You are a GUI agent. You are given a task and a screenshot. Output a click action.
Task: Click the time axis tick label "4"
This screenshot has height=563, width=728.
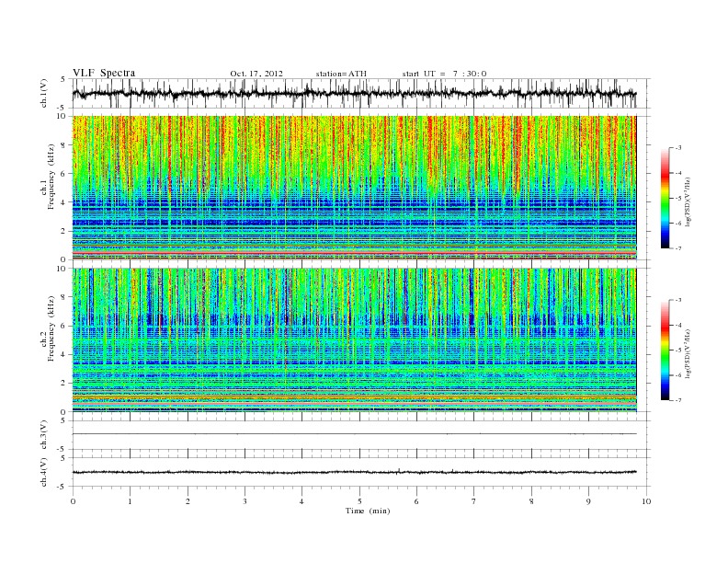point(301,501)
